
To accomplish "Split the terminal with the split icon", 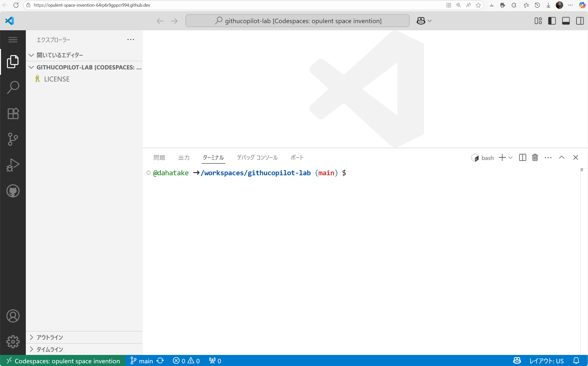I will (x=522, y=158).
